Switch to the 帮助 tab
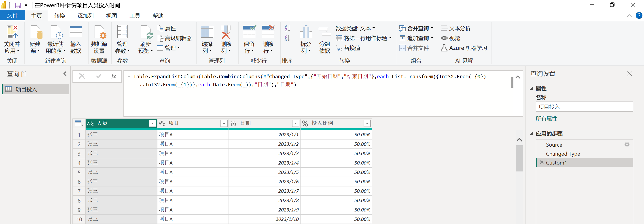This screenshot has width=644, height=224. point(158,16)
